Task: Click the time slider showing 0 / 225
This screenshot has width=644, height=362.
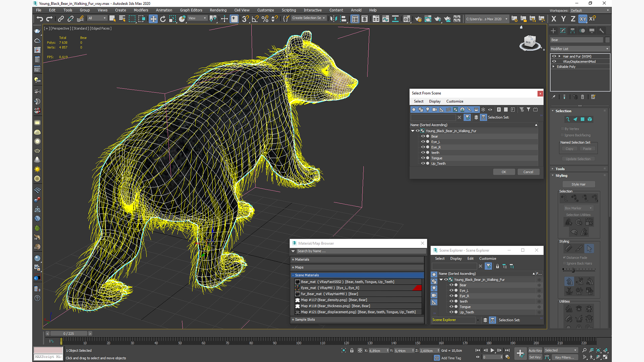Action: click(x=69, y=334)
